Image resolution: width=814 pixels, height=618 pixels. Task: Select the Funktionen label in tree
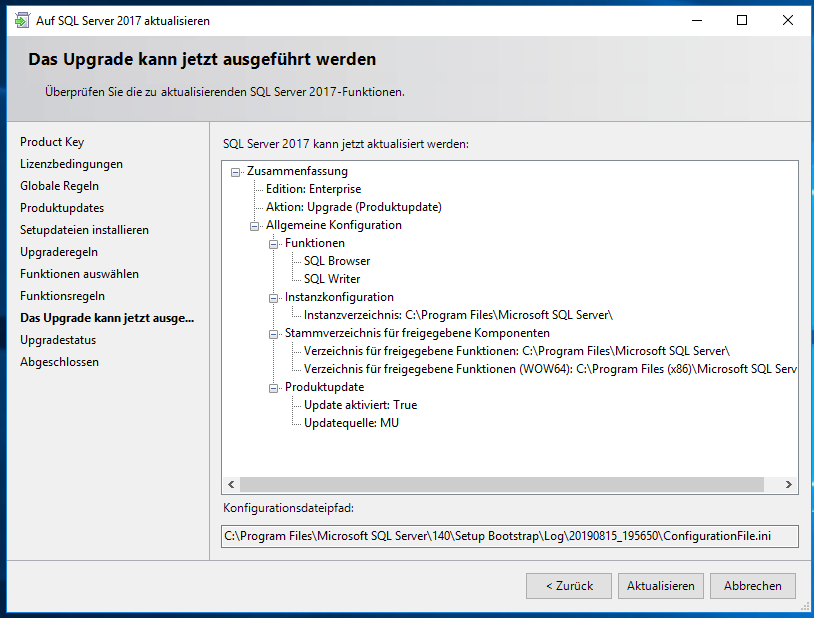pyautogui.click(x=315, y=243)
